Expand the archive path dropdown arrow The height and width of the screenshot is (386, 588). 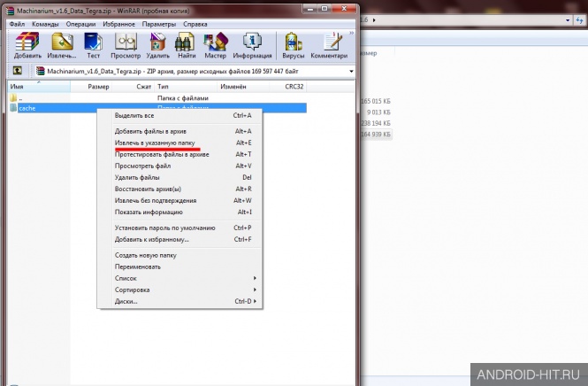[x=351, y=71]
